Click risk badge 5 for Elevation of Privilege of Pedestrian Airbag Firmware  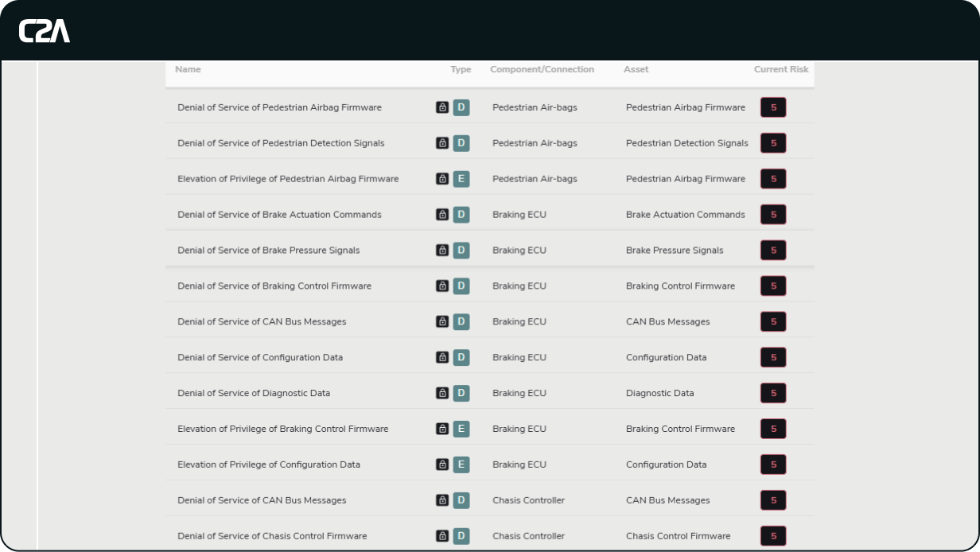(773, 179)
